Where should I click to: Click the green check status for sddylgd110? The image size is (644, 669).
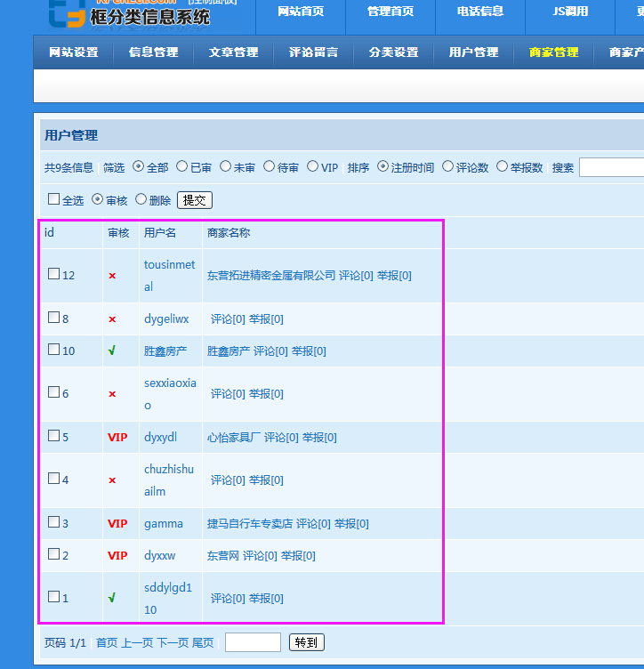pos(112,599)
